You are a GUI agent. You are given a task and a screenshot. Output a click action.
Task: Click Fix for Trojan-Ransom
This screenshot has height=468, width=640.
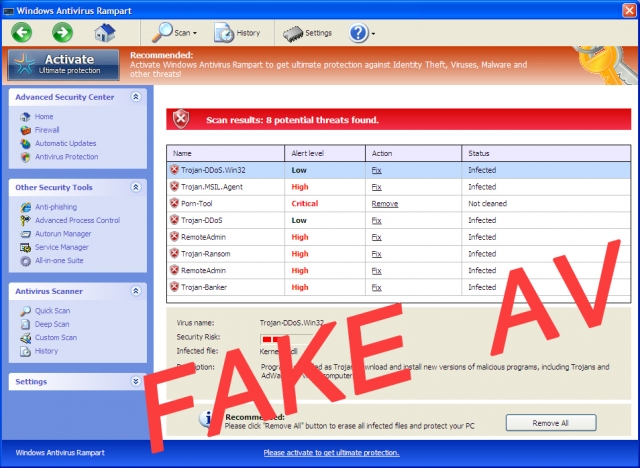376,254
